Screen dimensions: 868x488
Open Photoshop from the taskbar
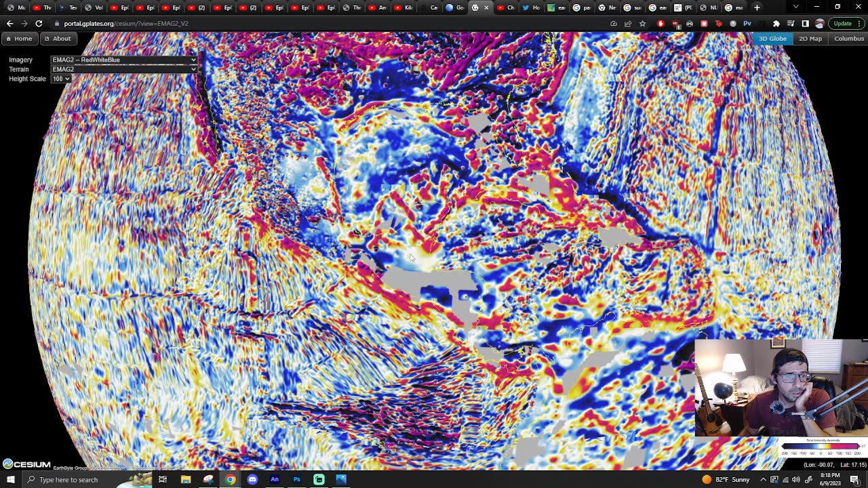pos(296,480)
